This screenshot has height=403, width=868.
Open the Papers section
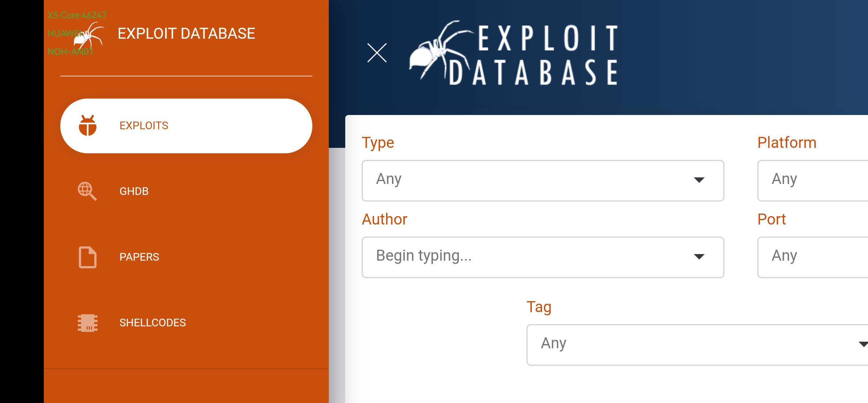[186, 257]
